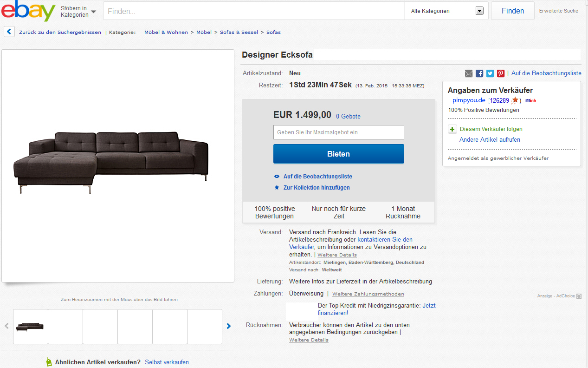Click the seller's feedback star icon

click(514, 100)
